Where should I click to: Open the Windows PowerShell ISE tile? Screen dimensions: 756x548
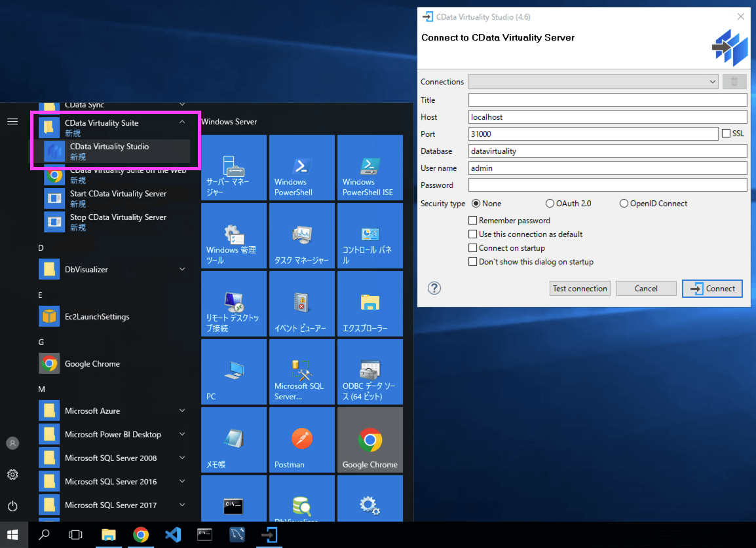(x=369, y=167)
